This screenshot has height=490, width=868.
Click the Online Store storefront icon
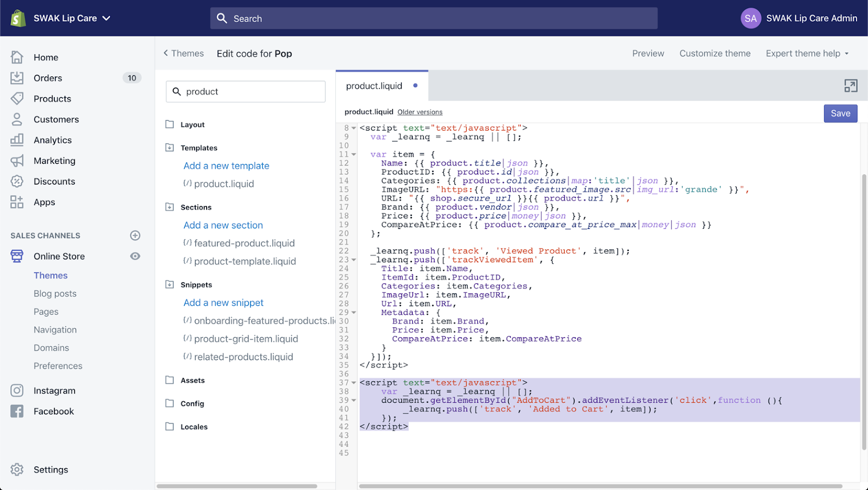click(x=17, y=256)
